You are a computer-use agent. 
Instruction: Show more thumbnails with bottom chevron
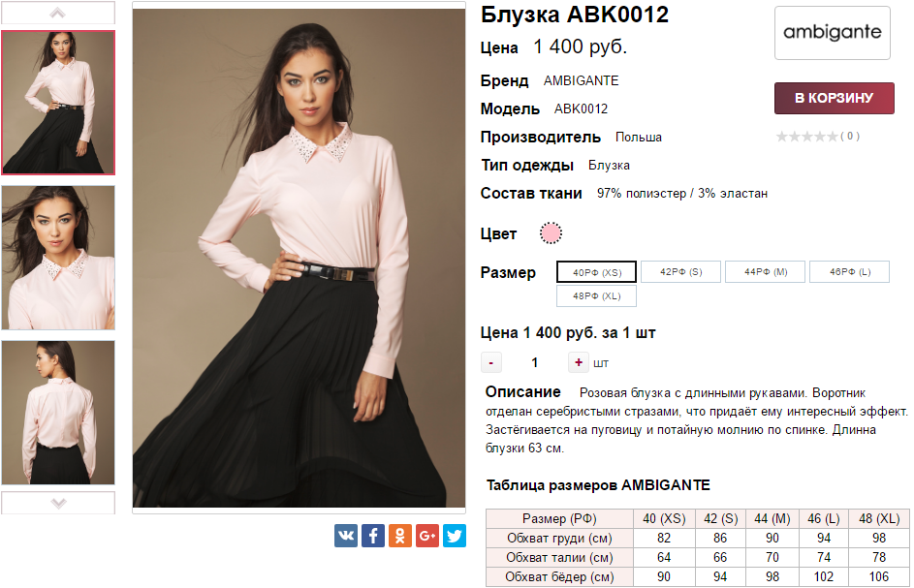coord(58,503)
